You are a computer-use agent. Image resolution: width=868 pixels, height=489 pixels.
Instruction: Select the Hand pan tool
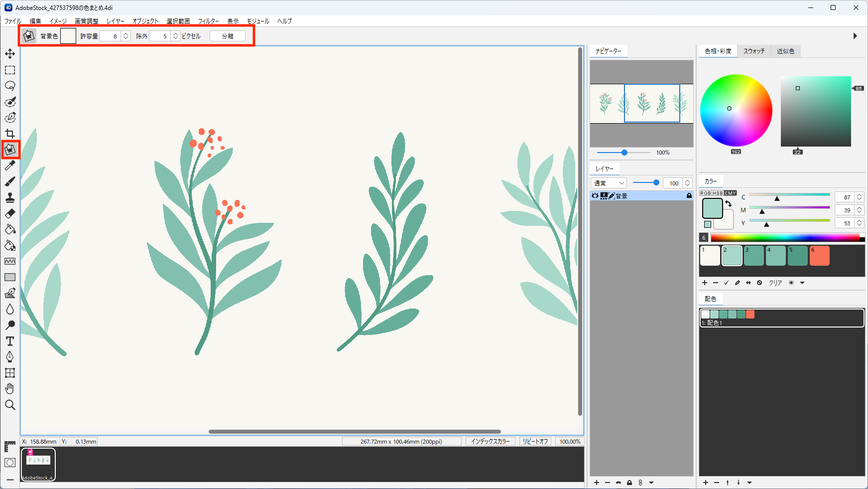click(x=10, y=389)
